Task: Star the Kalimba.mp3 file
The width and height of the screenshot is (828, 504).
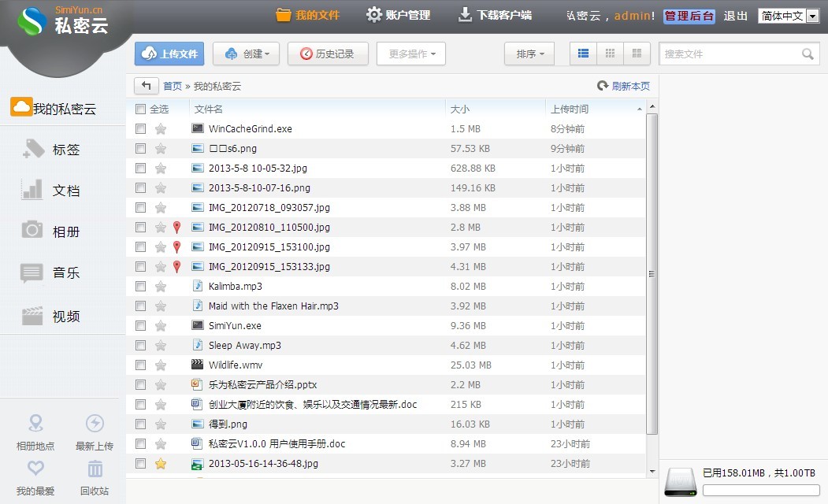Action: (x=161, y=287)
